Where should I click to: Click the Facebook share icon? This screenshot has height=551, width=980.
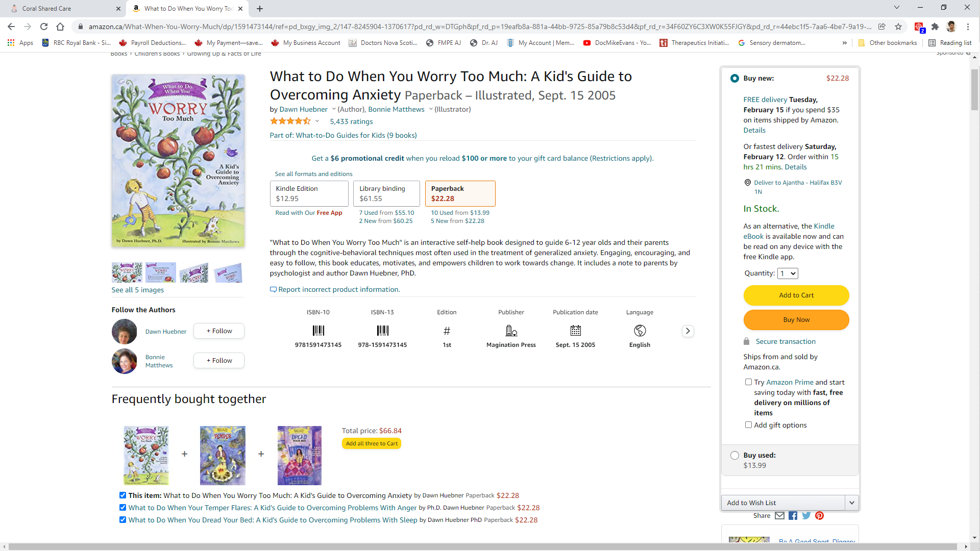793,516
